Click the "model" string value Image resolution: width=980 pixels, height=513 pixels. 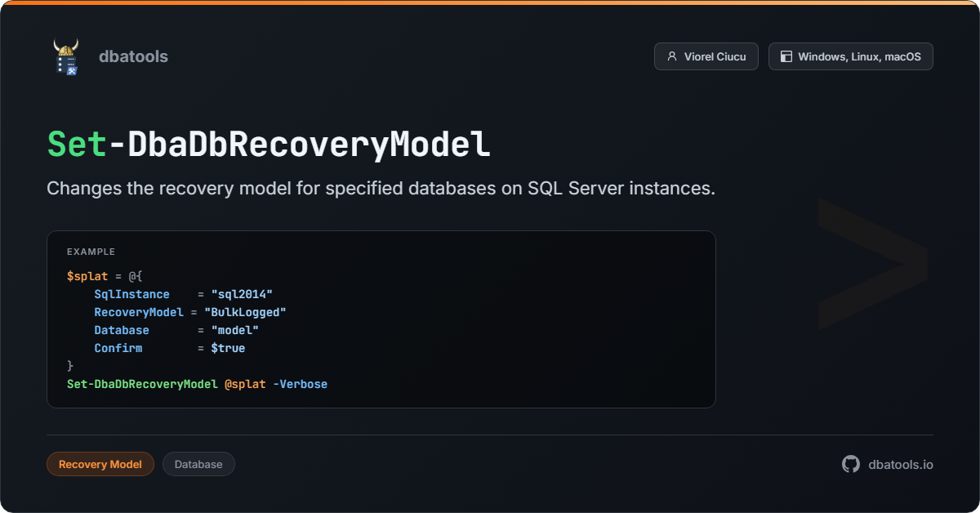point(235,330)
